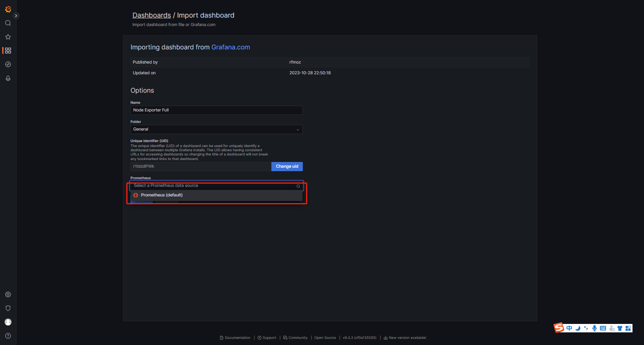Viewport: 644px width, 345px height.
Task: Open Starred dashboards from the sidebar
Action: click(x=8, y=37)
